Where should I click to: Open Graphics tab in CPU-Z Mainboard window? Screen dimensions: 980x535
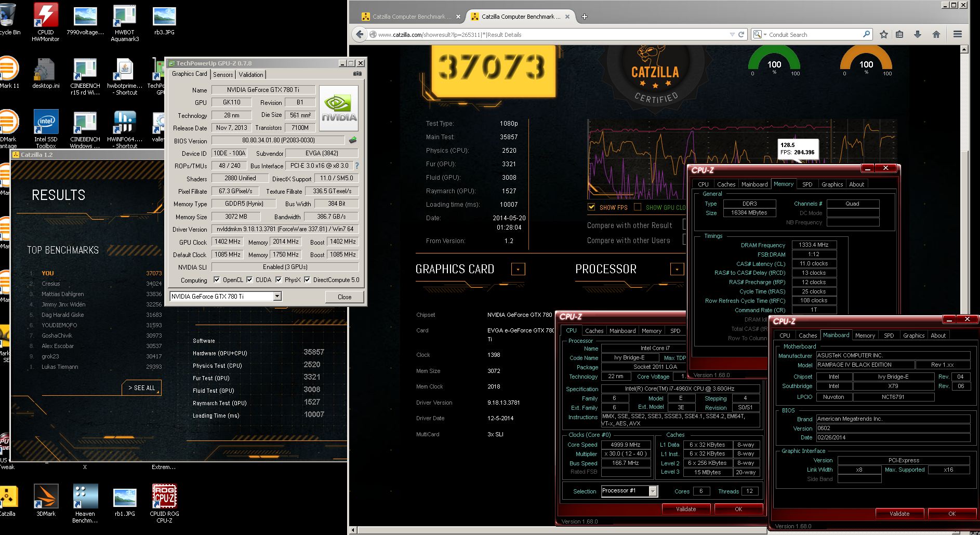click(913, 336)
